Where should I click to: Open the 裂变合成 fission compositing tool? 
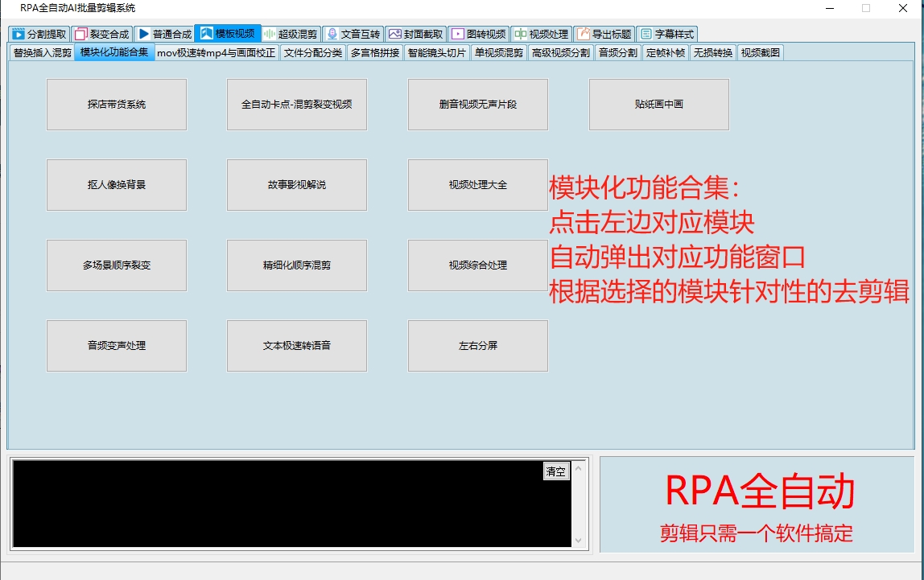click(x=80, y=34)
